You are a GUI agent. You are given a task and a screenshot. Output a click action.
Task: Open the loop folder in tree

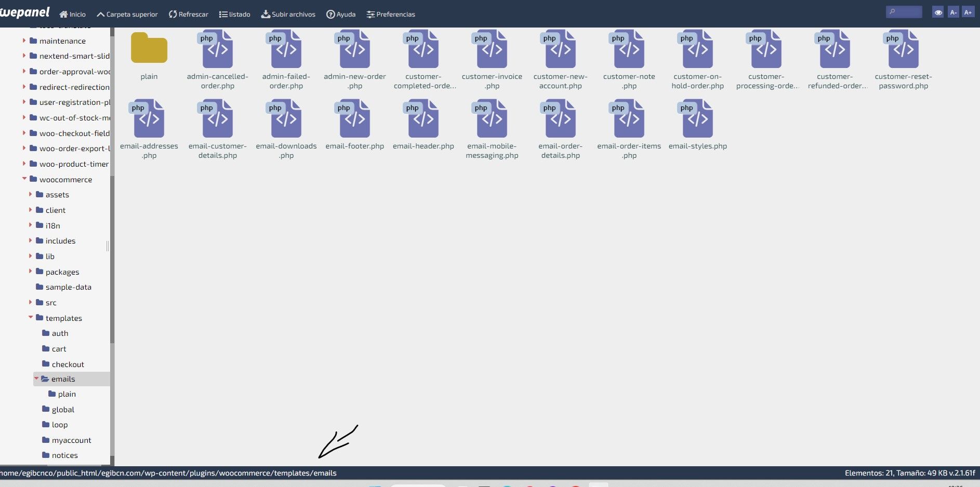point(55,425)
